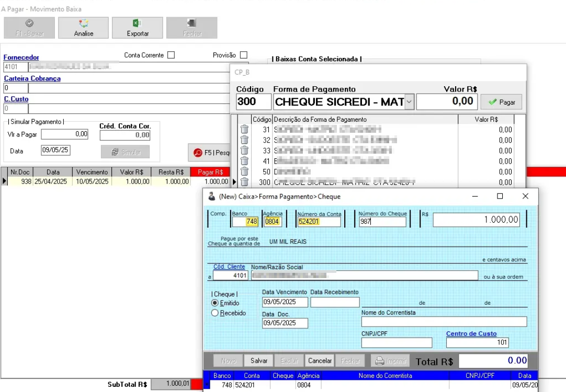This screenshot has width=566, height=392.
Task: Click the Data Doc. field
Action: [285, 323]
